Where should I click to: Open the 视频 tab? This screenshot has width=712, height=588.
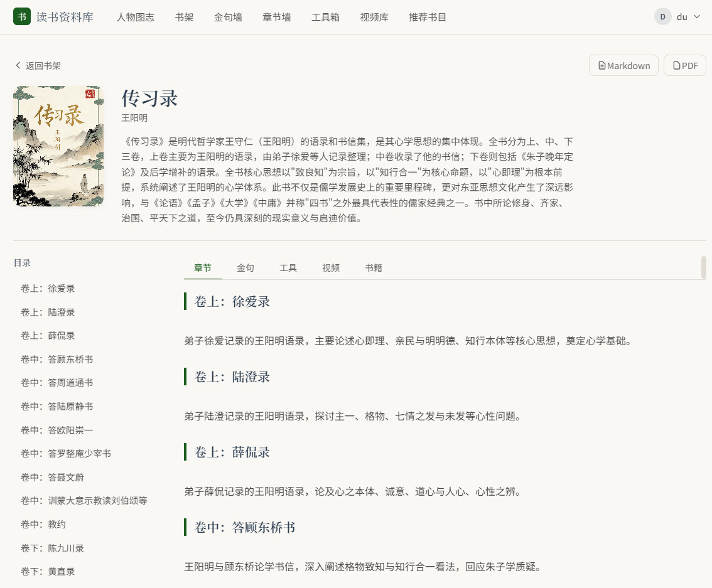330,268
